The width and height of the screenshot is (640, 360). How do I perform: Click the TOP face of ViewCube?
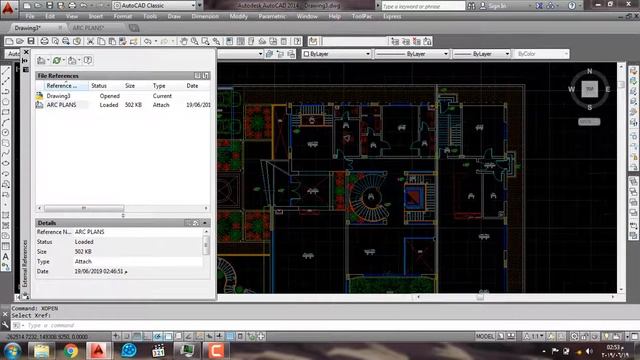point(589,89)
